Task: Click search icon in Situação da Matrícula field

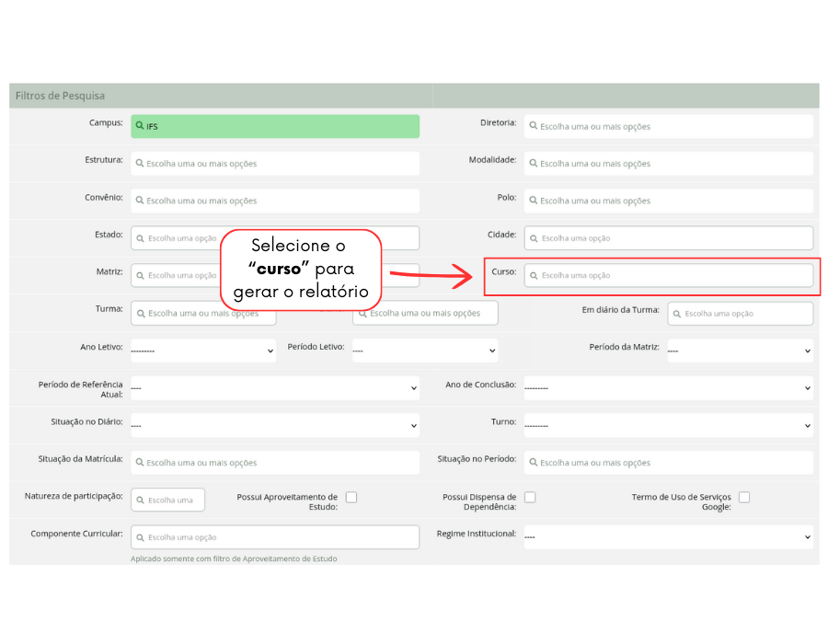Action: click(139, 463)
